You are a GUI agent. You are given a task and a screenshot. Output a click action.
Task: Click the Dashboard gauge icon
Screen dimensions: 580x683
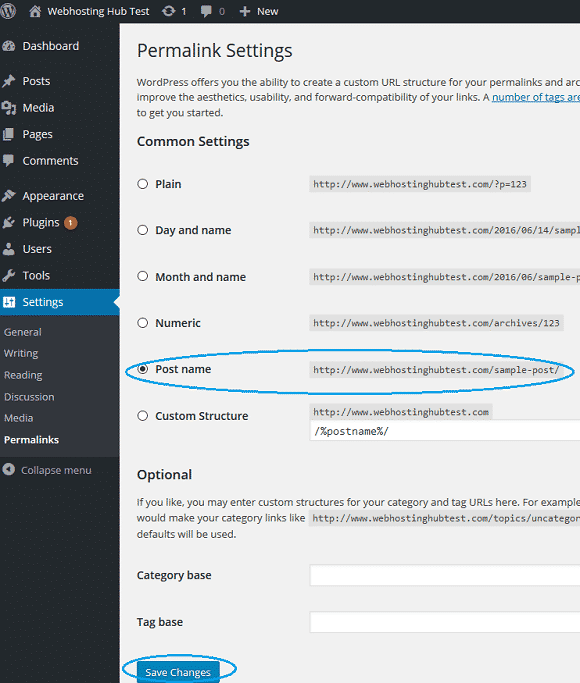click(x=9, y=46)
